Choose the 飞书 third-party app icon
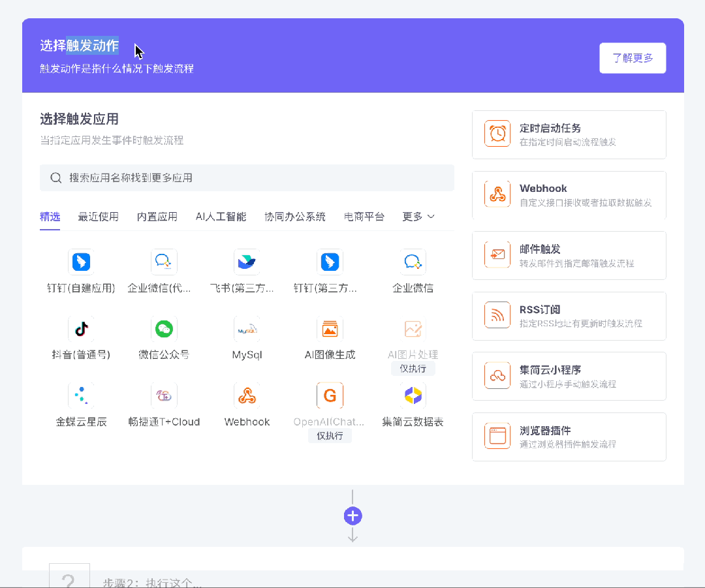The image size is (705, 588). 247,262
